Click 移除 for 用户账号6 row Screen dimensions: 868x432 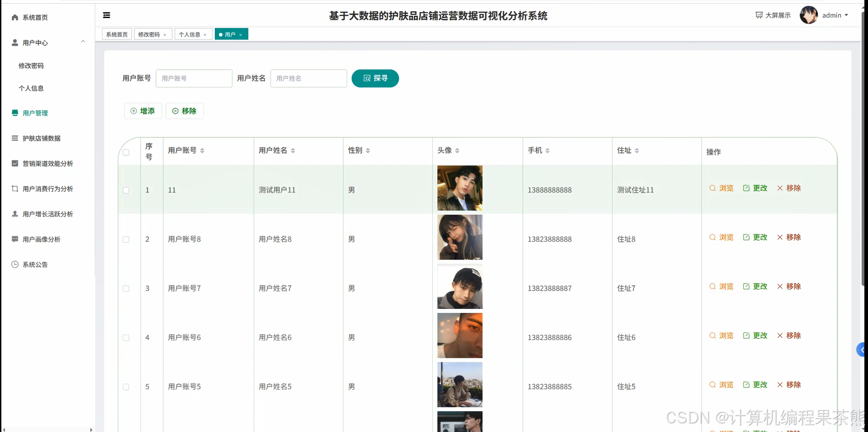[x=789, y=336]
